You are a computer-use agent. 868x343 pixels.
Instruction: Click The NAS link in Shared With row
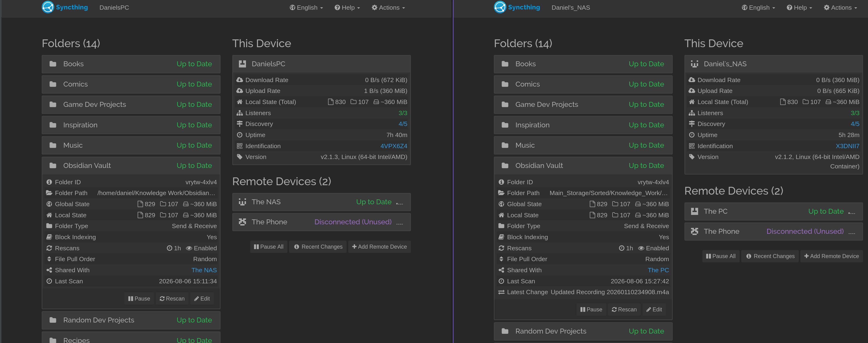[x=204, y=270]
